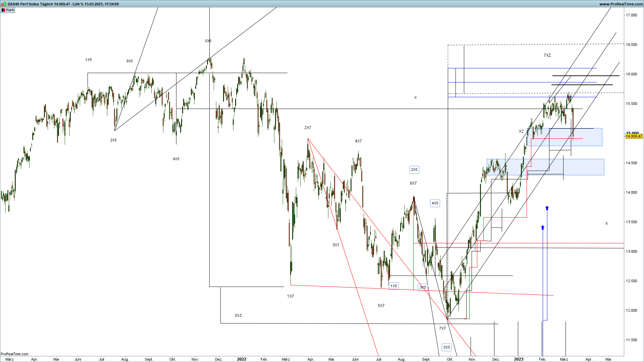Select the boxed 2X5 wave label

(414, 170)
